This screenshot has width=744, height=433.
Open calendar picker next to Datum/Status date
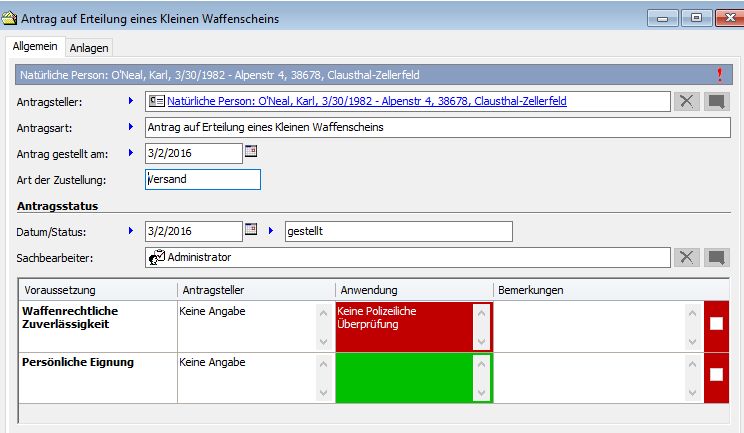click(x=251, y=231)
